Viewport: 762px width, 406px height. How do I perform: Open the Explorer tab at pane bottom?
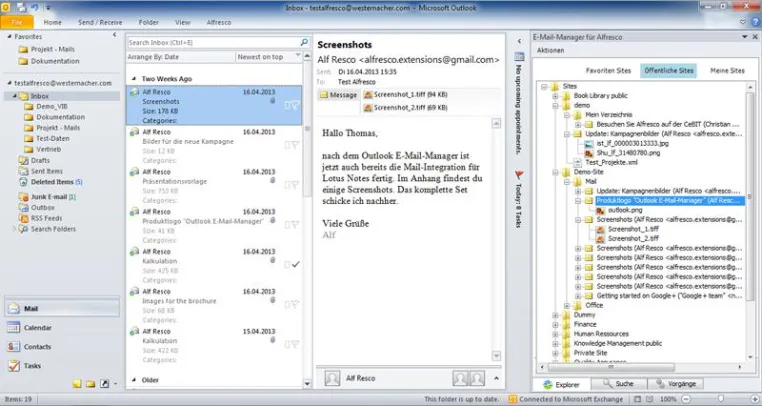click(x=562, y=384)
